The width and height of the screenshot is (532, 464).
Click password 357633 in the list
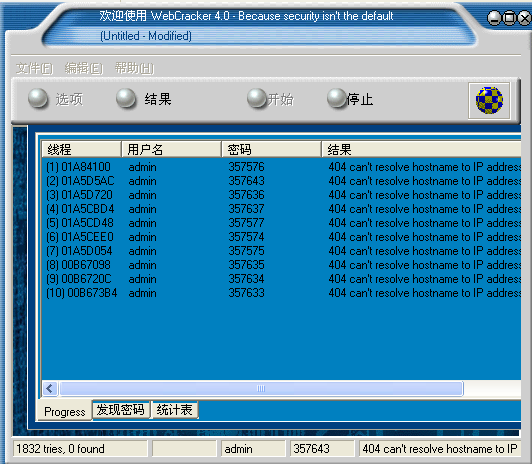click(246, 293)
